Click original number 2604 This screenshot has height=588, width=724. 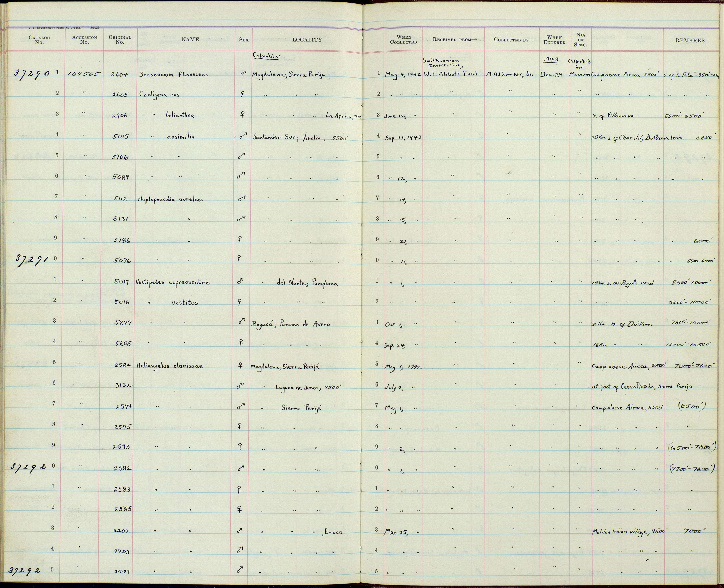(x=119, y=74)
